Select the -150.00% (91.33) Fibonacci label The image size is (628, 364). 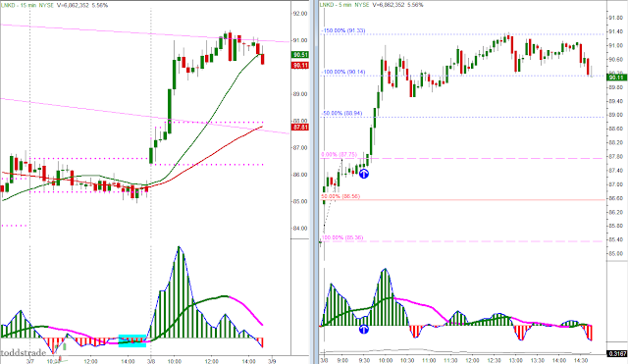click(x=344, y=30)
